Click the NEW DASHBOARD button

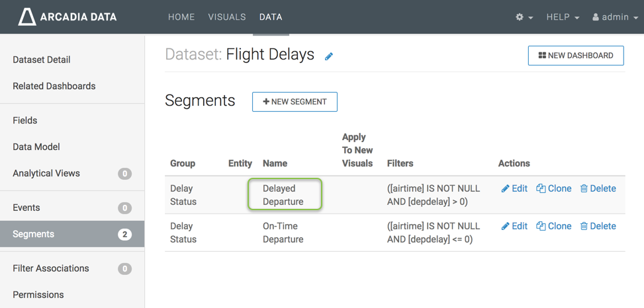click(575, 56)
